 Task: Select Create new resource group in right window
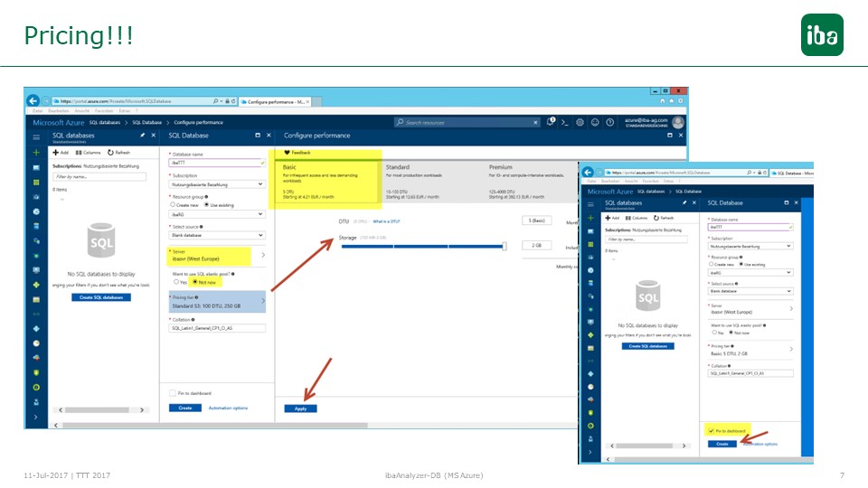712,265
